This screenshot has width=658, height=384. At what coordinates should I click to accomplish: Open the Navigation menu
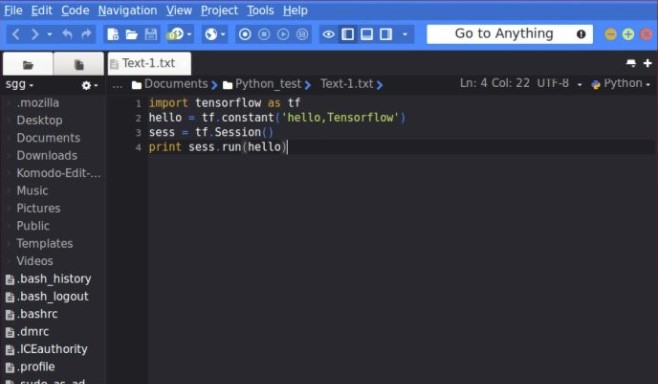(128, 10)
